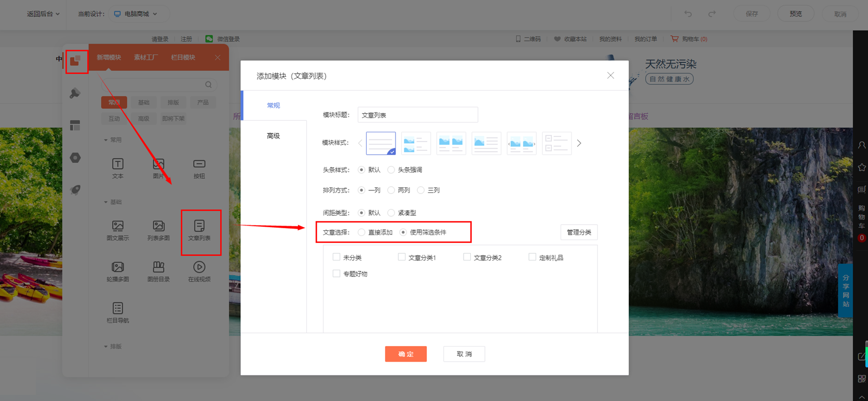Select the 在线视频 module icon

[199, 267]
